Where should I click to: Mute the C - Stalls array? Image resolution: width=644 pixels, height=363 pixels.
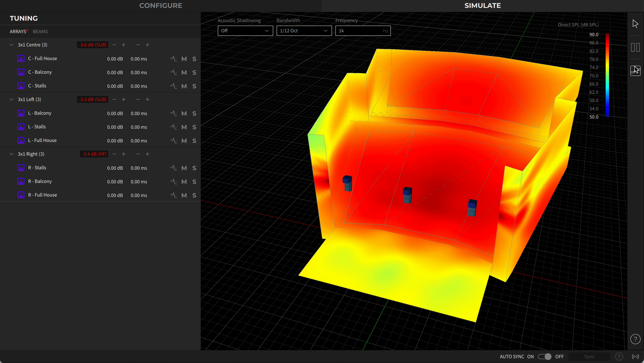tap(184, 86)
